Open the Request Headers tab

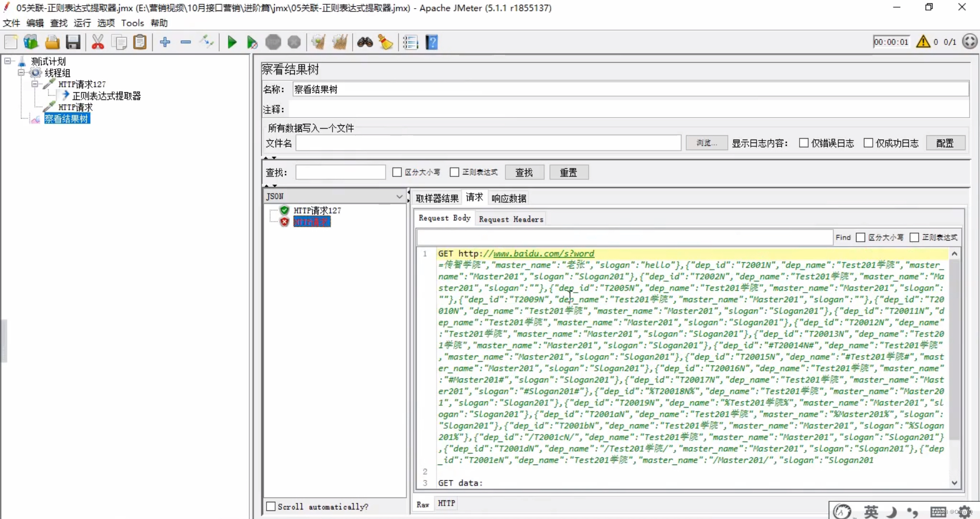pos(511,219)
